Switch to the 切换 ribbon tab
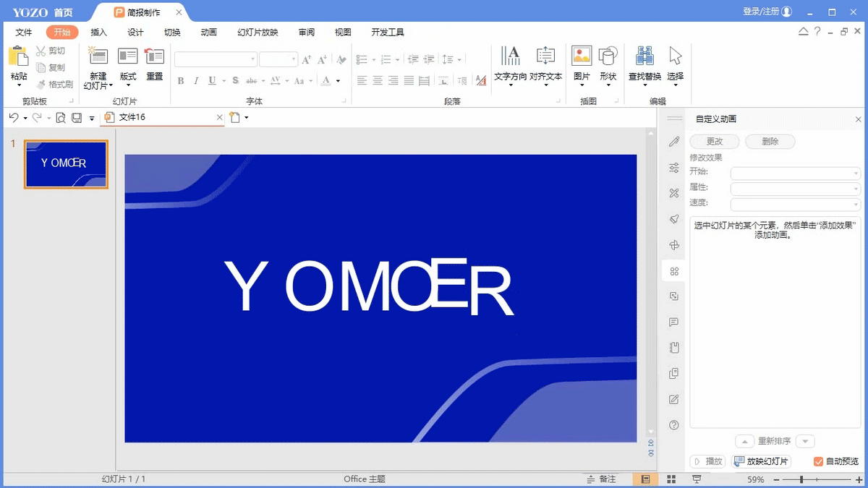 (172, 33)
